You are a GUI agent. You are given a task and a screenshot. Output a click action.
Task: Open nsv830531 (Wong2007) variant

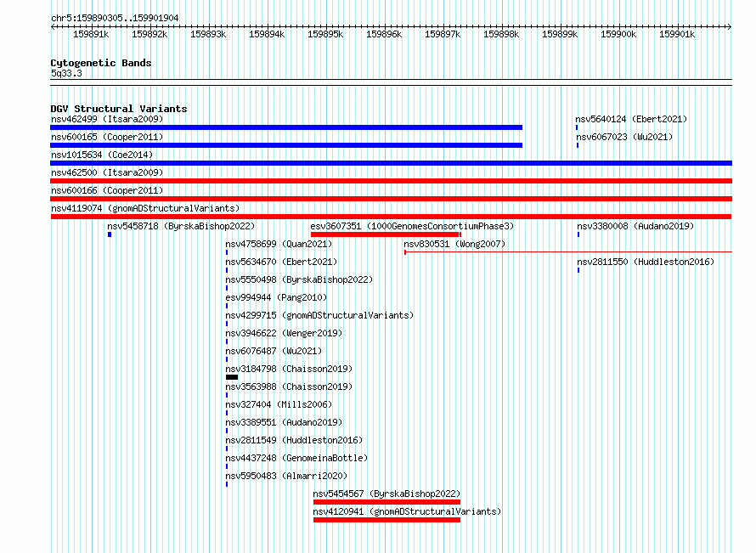click(x=454, y=244)
